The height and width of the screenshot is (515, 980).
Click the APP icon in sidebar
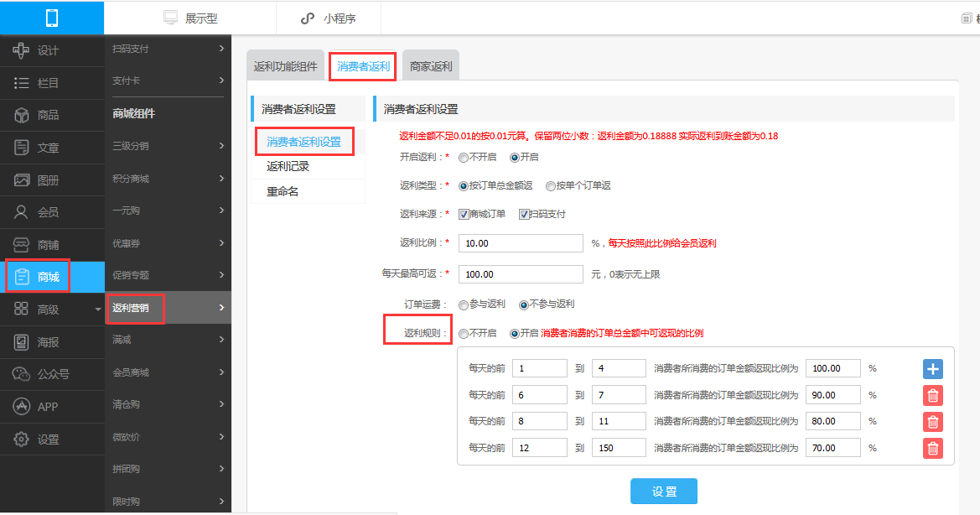coord(21,406)
